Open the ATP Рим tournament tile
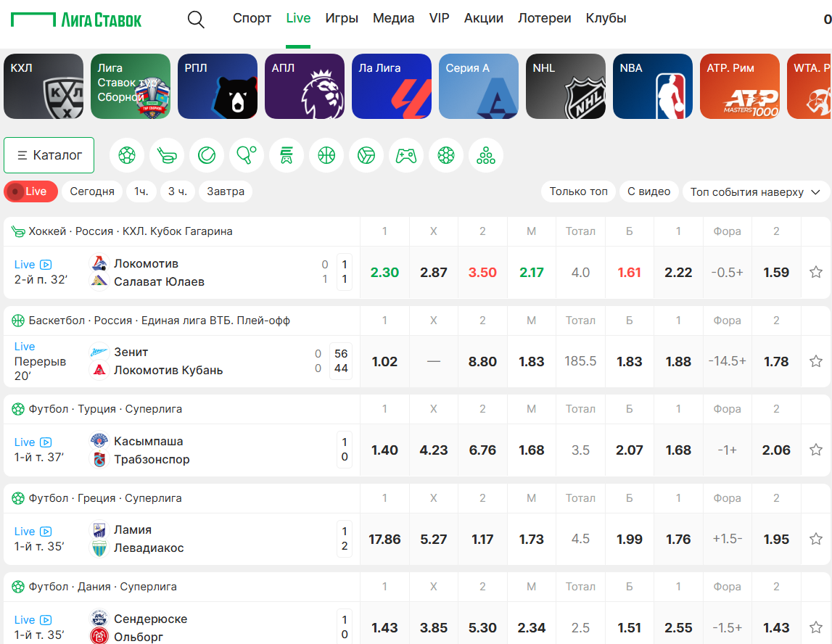832x644 pixels. coord(740,86)
